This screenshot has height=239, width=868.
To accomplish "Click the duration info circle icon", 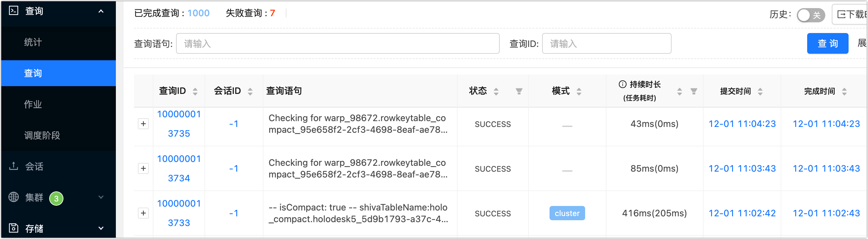I will pyautogui.click(x=622, y=84).
